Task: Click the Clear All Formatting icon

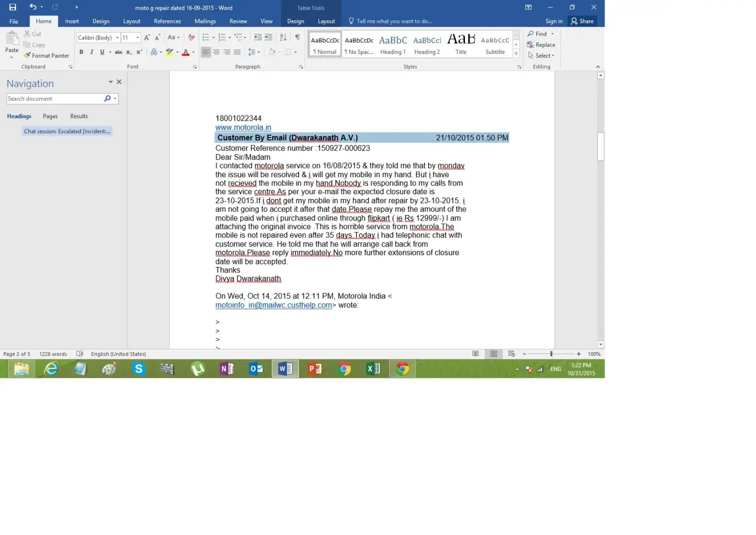Action: (x=191, y=37)
